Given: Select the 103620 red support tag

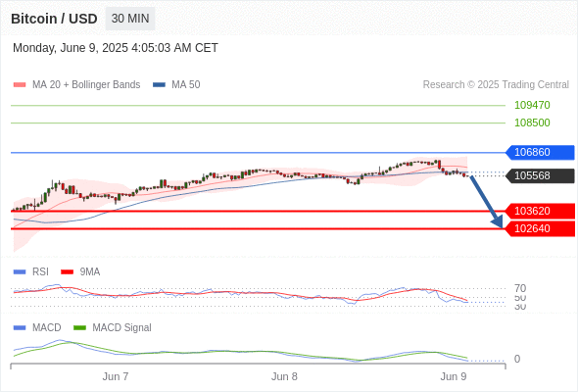Looking at the screenshot, I should pyautogui.click(x=540, y=211).
